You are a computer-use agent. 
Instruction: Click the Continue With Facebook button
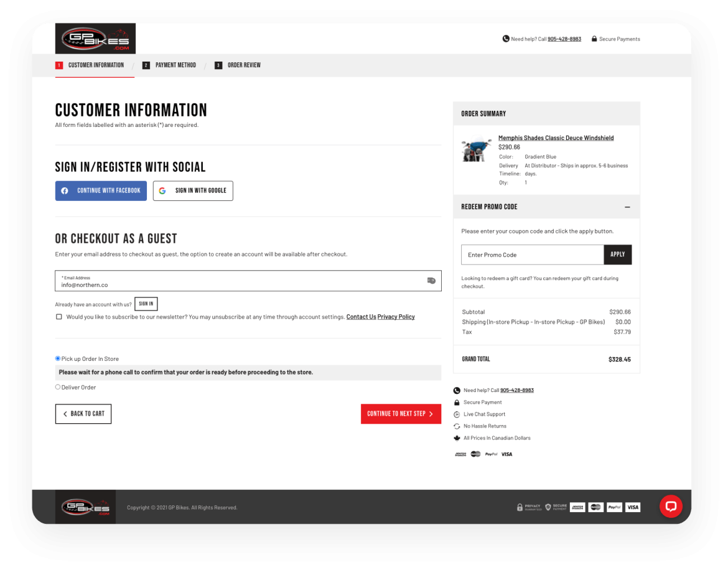point(101,190)
